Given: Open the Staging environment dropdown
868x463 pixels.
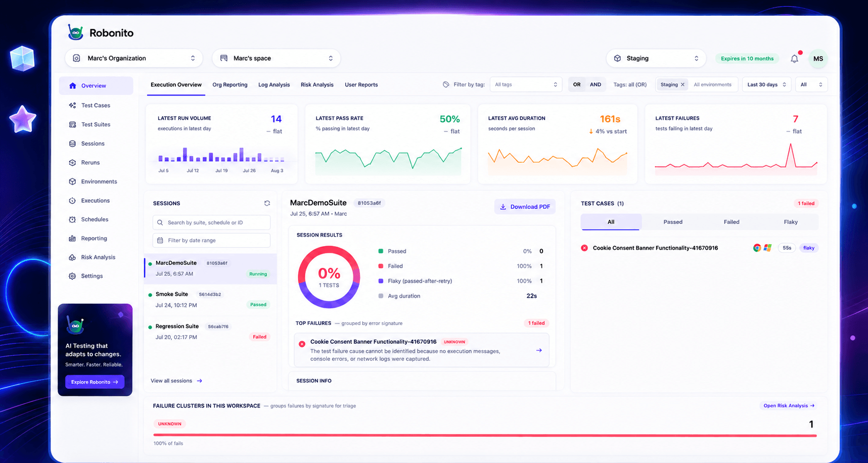Looking at the screenshot, I should 656,58.
